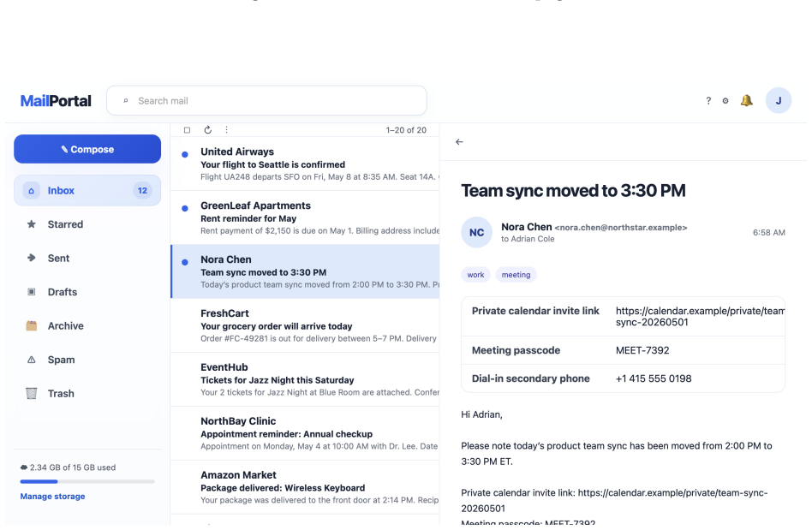Screen dimensions: 812x530
Task: Click the NC sender avatar
Action: click(x=476, y=232)
